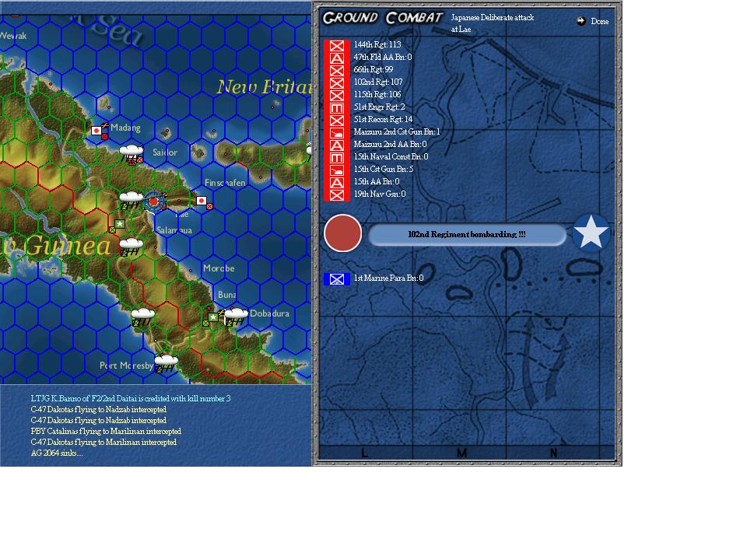Click 'C-47 Dakotas flying to Marilinan intercepted'
This screenshot has height=560, width=747.
pos(103,443)
